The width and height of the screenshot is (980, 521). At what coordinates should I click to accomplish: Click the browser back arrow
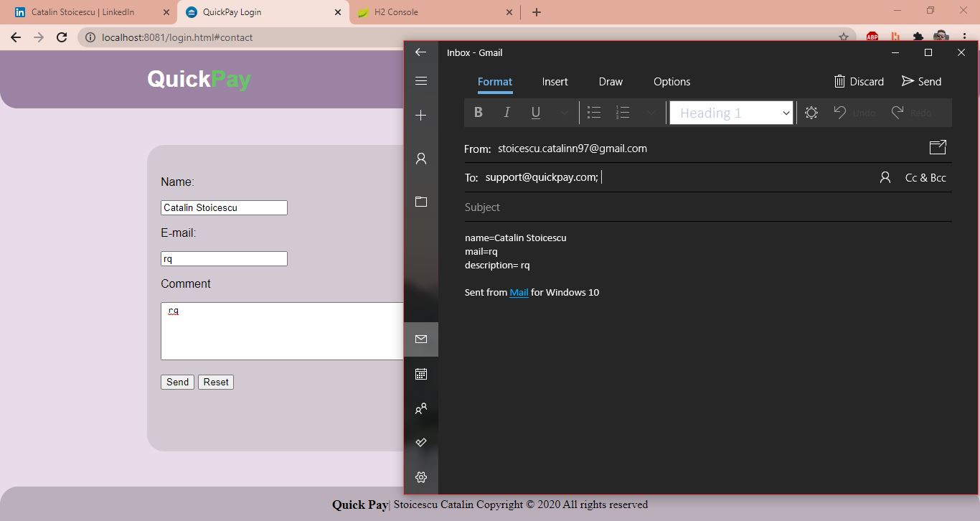click(16, 37)
